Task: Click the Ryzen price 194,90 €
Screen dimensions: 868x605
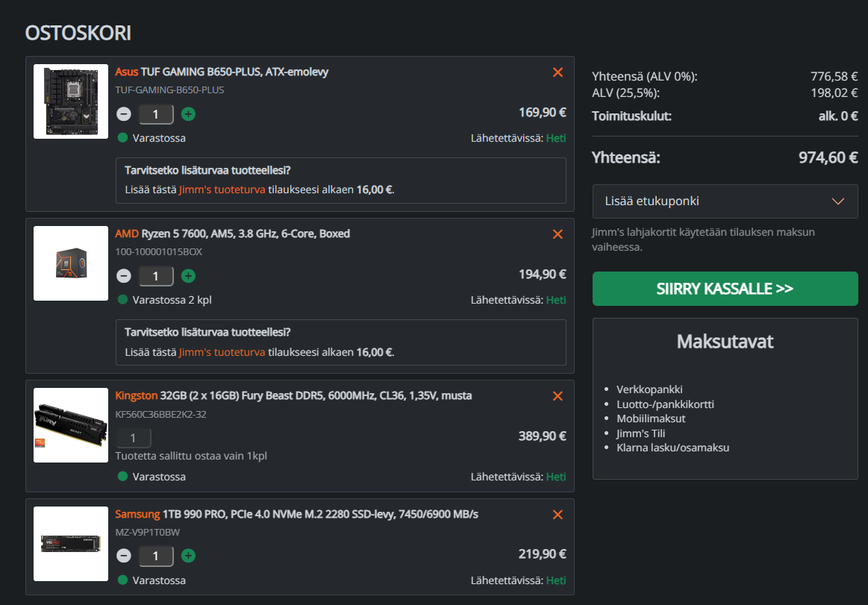Action: 542,274
